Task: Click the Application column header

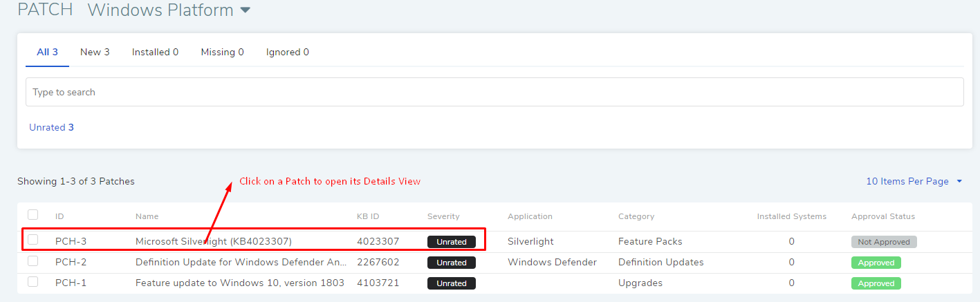Action: tap(530, 216)
